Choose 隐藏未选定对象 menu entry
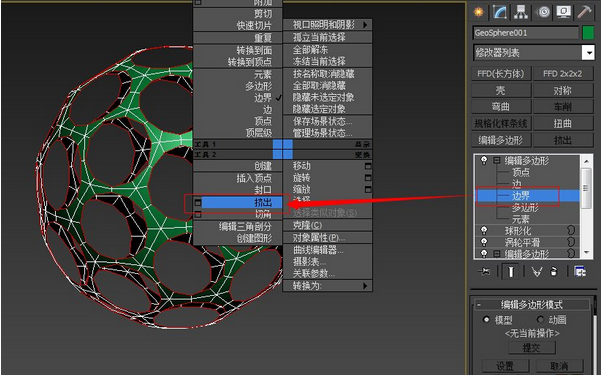 323,97
